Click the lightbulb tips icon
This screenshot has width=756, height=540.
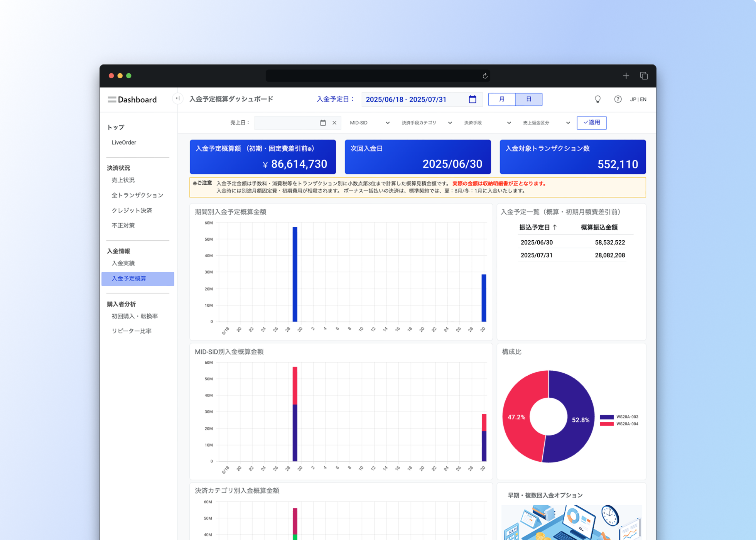click(597, 99)
